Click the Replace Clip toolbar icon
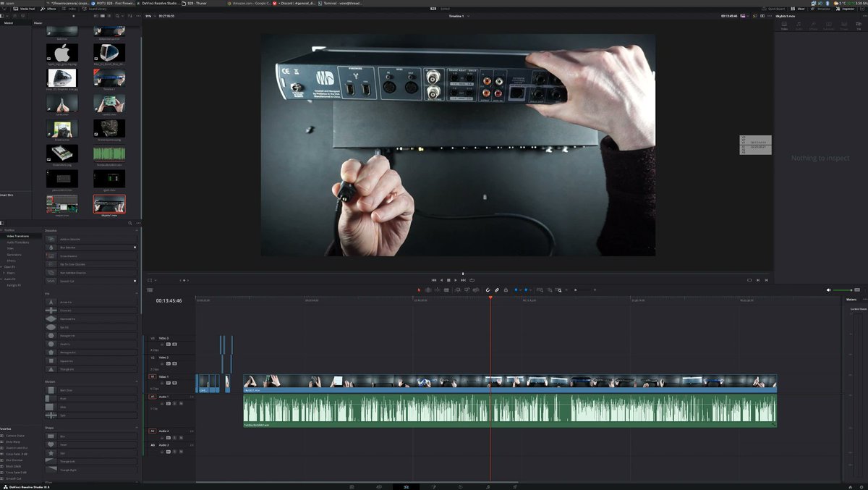Image resolution: width=868 pixels, height=490 pixels. 476,290
